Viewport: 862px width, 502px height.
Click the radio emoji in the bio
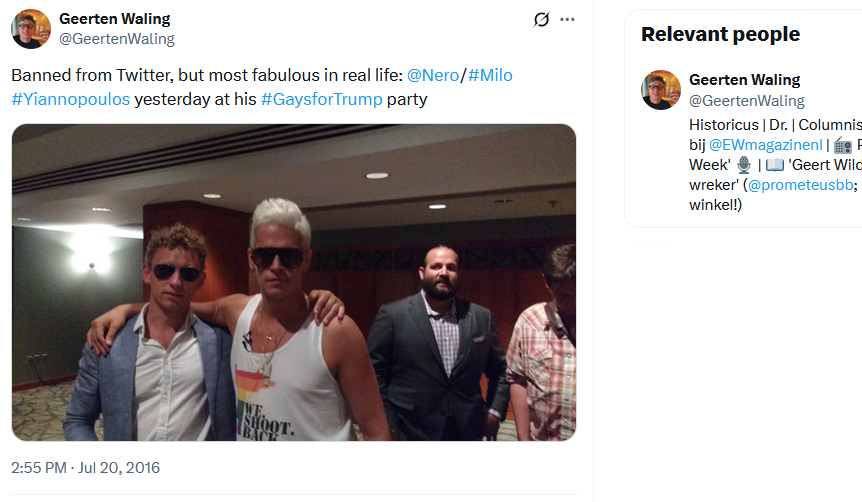[844, 144]
